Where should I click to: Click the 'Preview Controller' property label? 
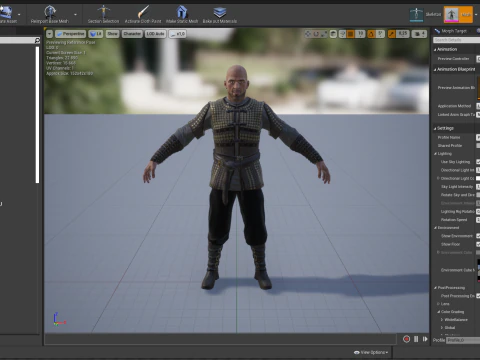[453, 59]
